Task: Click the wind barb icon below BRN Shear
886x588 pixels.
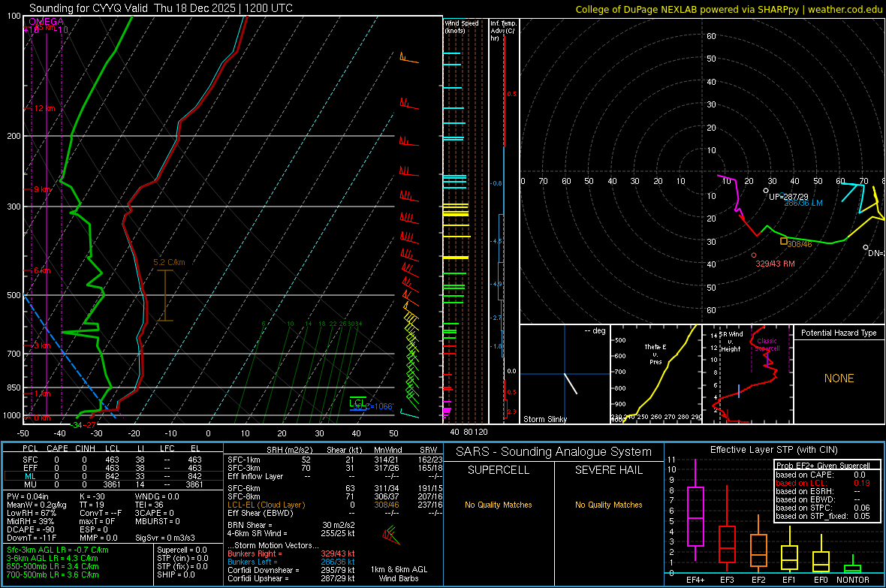Action: tap(390, 535)
